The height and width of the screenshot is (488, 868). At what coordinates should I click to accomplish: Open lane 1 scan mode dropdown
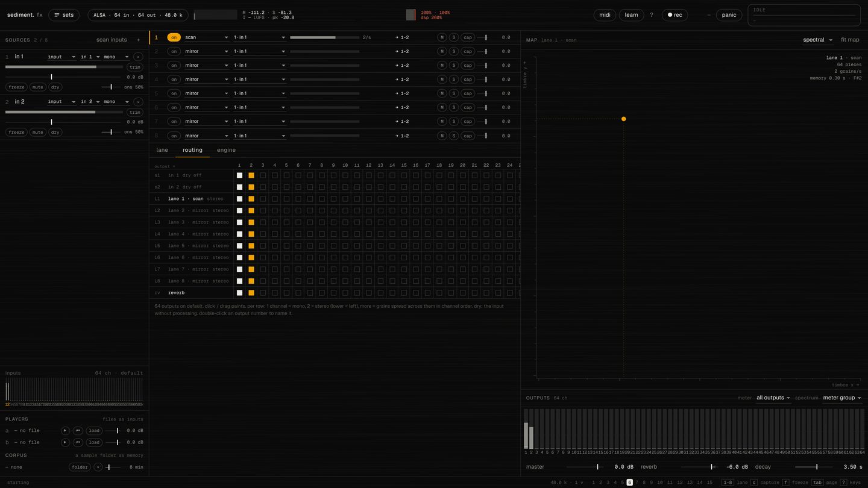207,37
